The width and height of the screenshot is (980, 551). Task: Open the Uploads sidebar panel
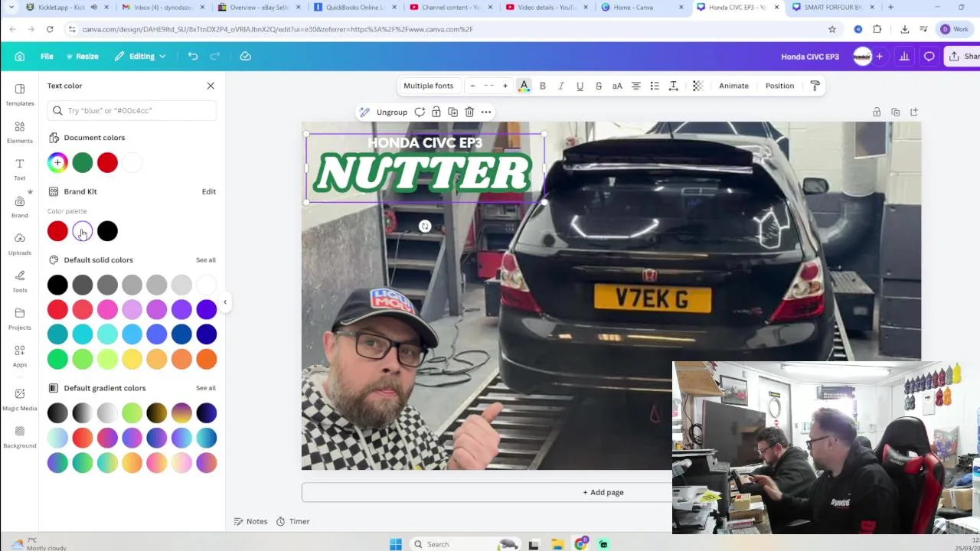click(x=20, y=244)
